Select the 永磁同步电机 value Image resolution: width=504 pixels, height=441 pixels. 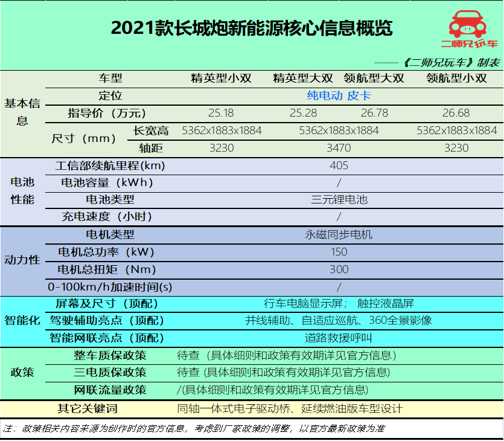(339, 234)
